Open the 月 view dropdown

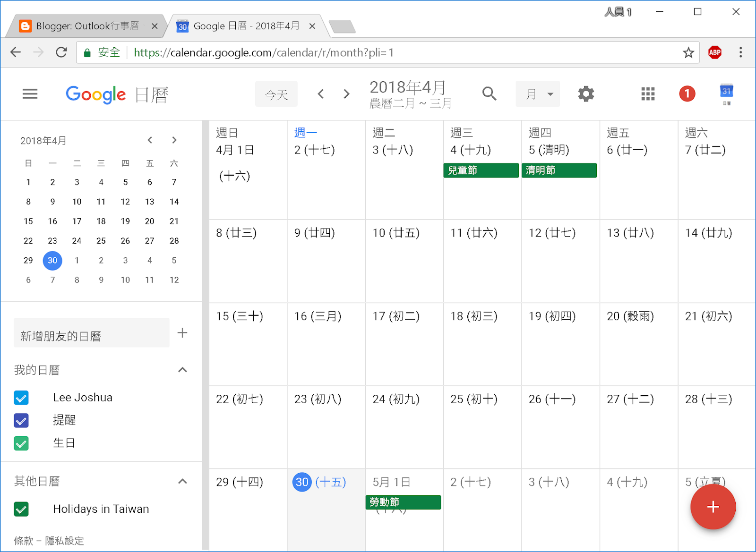tap(538, 94)
